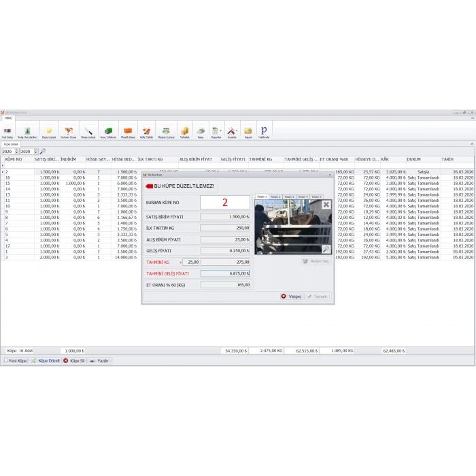
Task: Click the Küpe Sil button
Action: click(x=74, y=361)
